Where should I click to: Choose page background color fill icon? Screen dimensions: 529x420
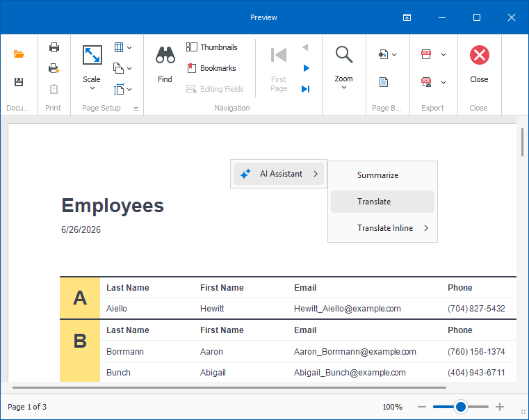coord(383,54)
